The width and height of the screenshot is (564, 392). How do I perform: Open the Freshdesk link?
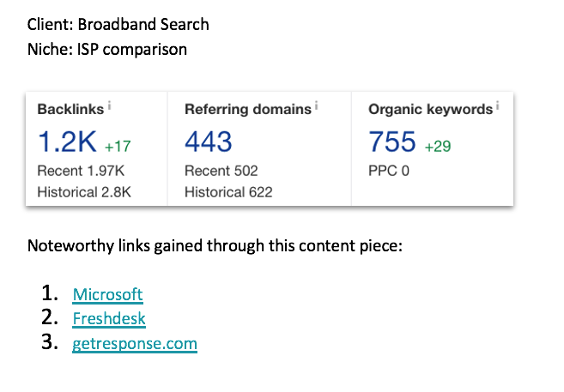coord(109,318)
